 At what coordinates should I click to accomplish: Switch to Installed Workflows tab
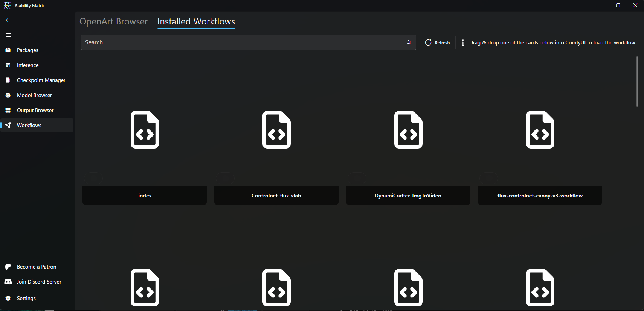pyautogui.click(x=196, y=21)
